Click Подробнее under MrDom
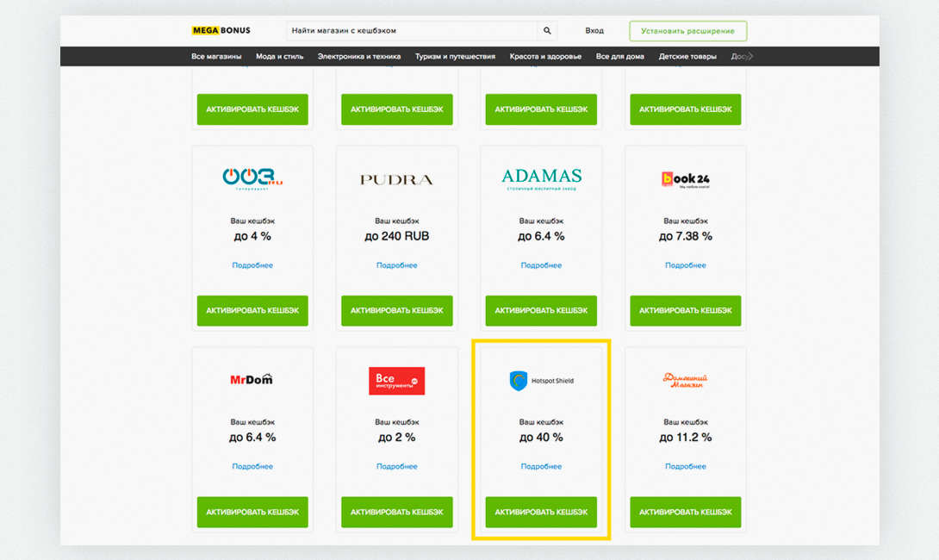Viewport: 939px width, 560px height. click(x=252, y=467)
